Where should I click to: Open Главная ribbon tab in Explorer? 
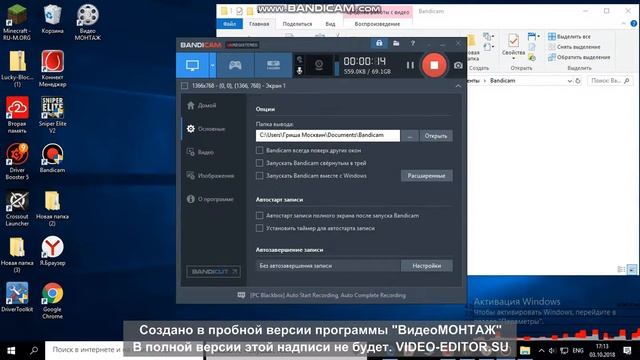(x=259, y=24)
